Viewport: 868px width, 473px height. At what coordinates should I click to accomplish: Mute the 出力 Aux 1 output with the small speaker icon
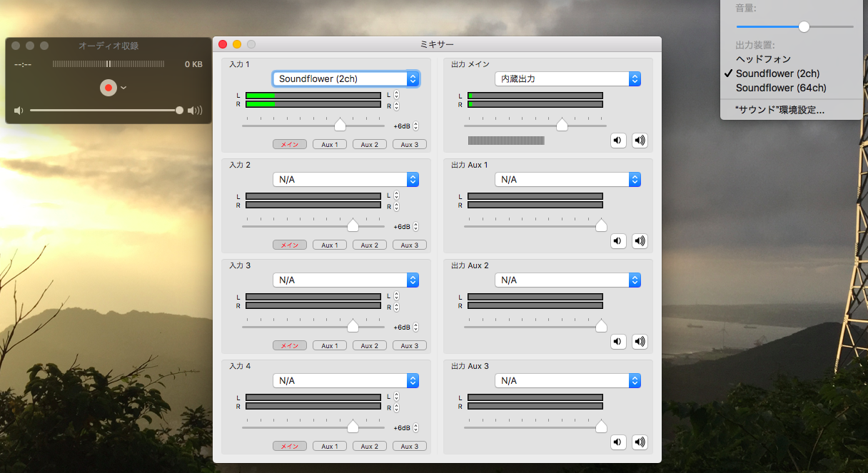pos(618,241)
